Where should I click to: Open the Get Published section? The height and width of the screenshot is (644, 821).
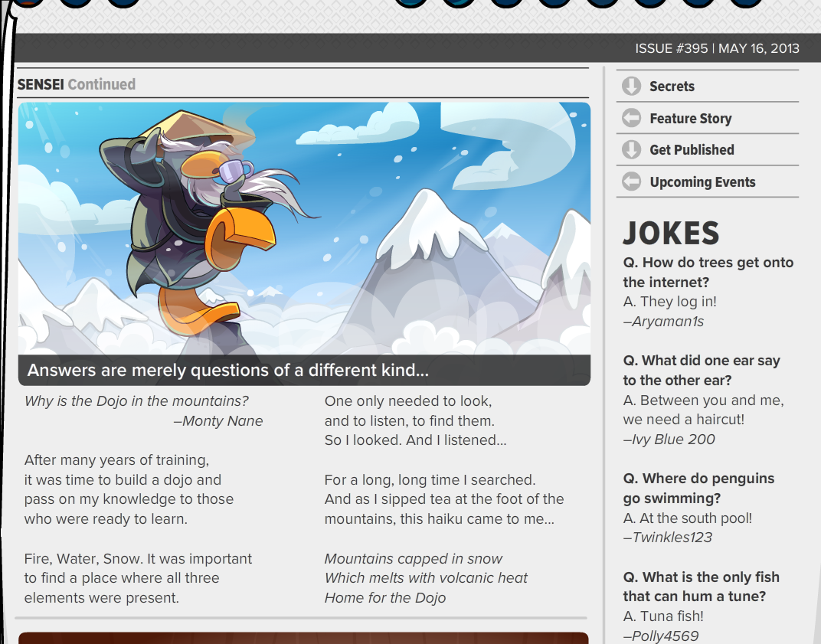(708, 150)
